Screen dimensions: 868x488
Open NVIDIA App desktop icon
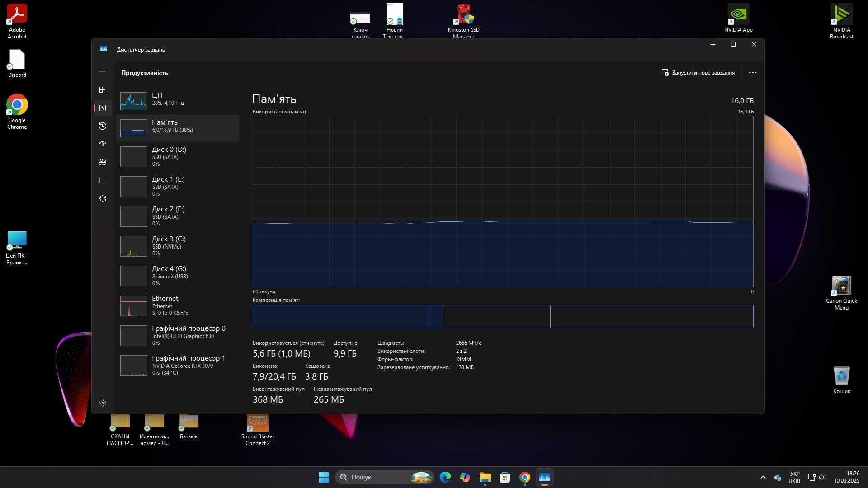pyautogui.click(x=738, y=19)
